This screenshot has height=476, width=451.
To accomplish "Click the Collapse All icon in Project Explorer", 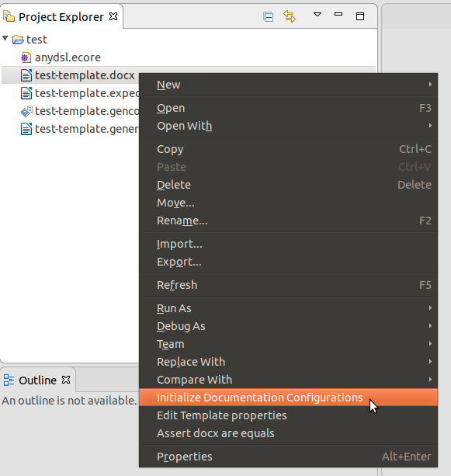I will pyautogui.click(x=269, y=17).
